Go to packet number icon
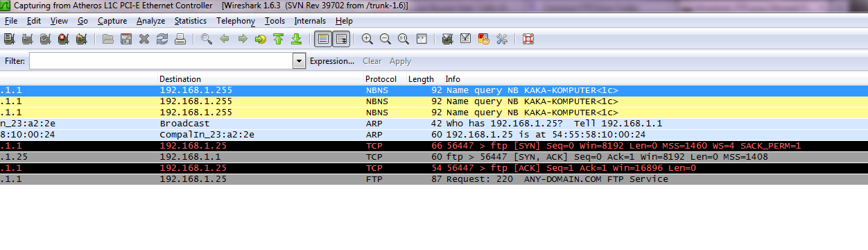868x250 pixels. pyautogui.click(x=261, y=39)
